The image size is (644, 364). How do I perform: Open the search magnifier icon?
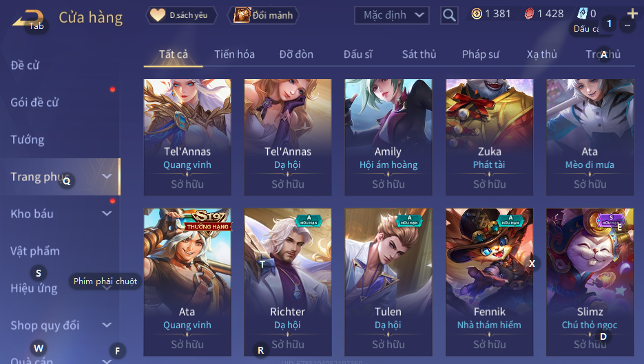pyautogui.click(x=449, y=16)
